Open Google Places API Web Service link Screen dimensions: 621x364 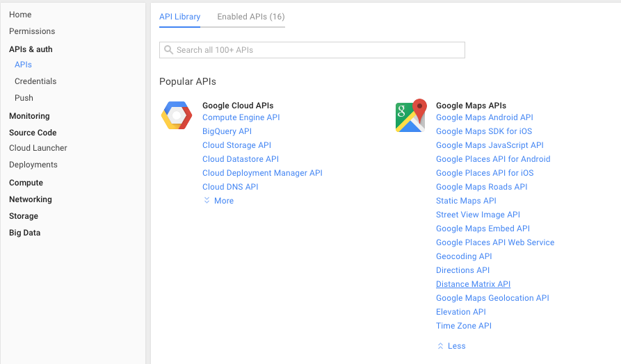coord(495,242)
